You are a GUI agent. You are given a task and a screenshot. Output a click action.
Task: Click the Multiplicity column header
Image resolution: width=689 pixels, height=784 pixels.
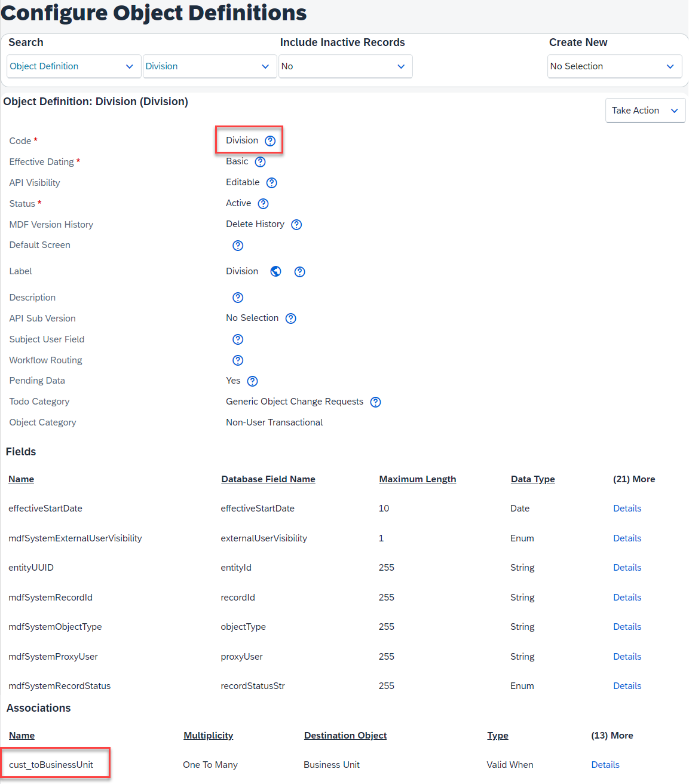pyautogui.click(x=209, y=736)
